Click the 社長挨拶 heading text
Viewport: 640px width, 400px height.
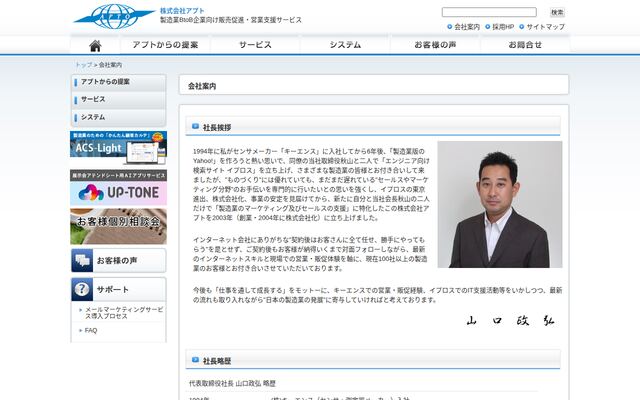(x=217, y=128)
